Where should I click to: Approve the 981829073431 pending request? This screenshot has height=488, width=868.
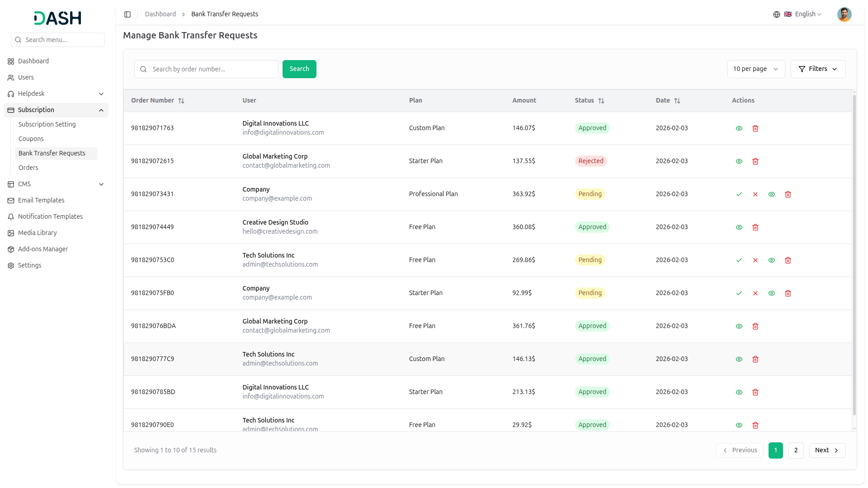coord(739,194)
